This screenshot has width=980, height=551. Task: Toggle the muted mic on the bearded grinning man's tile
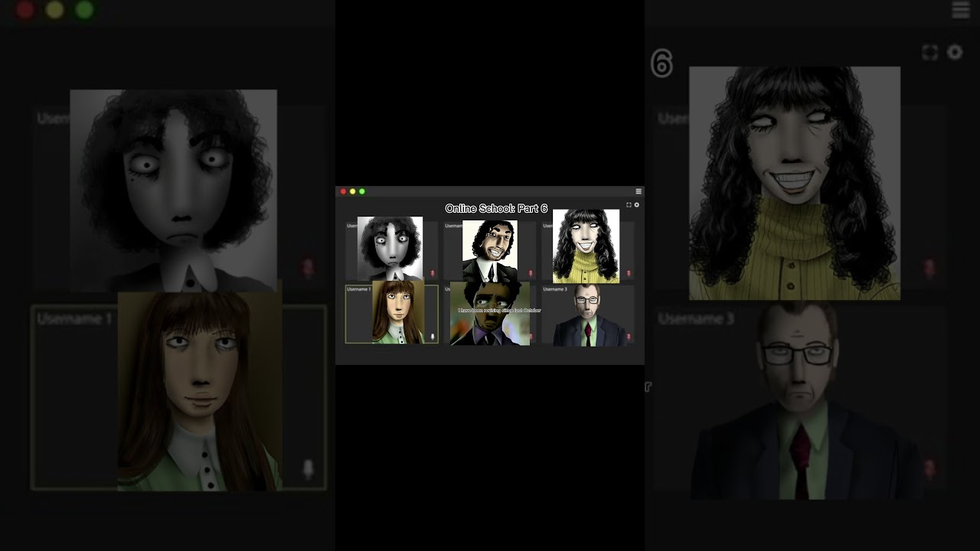tap(530, 273)
